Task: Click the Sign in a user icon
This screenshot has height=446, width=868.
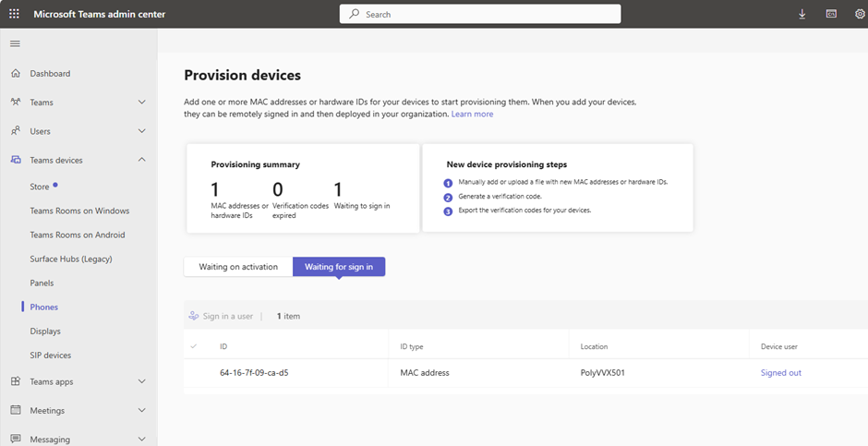Action: click(x=193, y=316)
